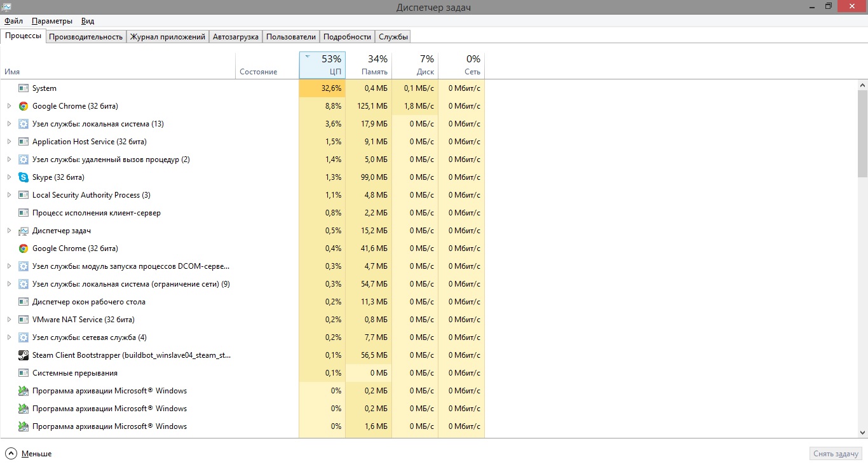
Task: Click the Системные прерывания icon
Action: click(24, 373)
